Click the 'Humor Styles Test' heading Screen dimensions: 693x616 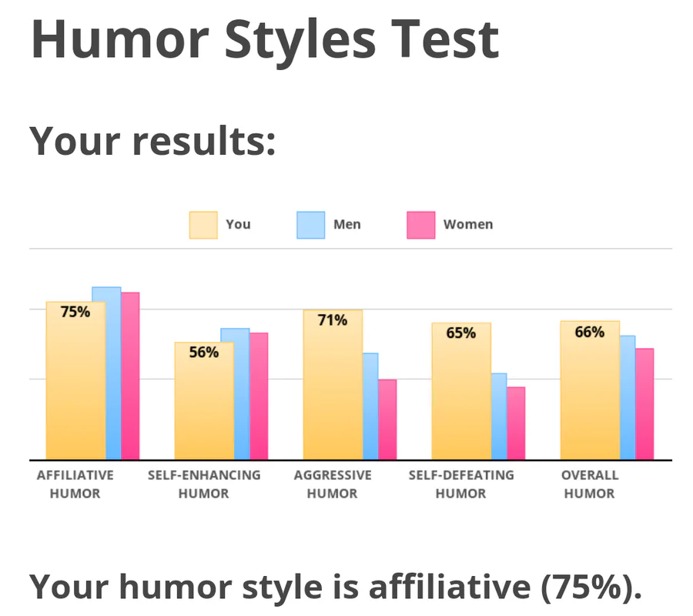point(264,38)
